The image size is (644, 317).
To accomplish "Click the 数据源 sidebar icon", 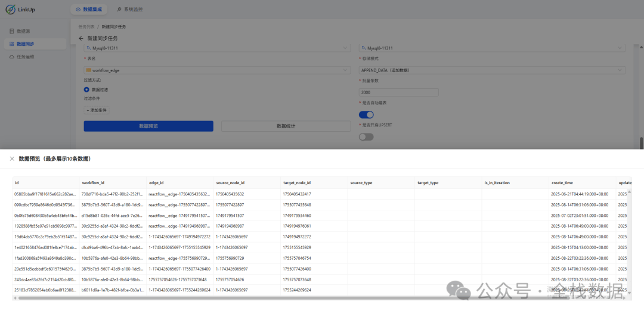I will (x=12, y=30).
